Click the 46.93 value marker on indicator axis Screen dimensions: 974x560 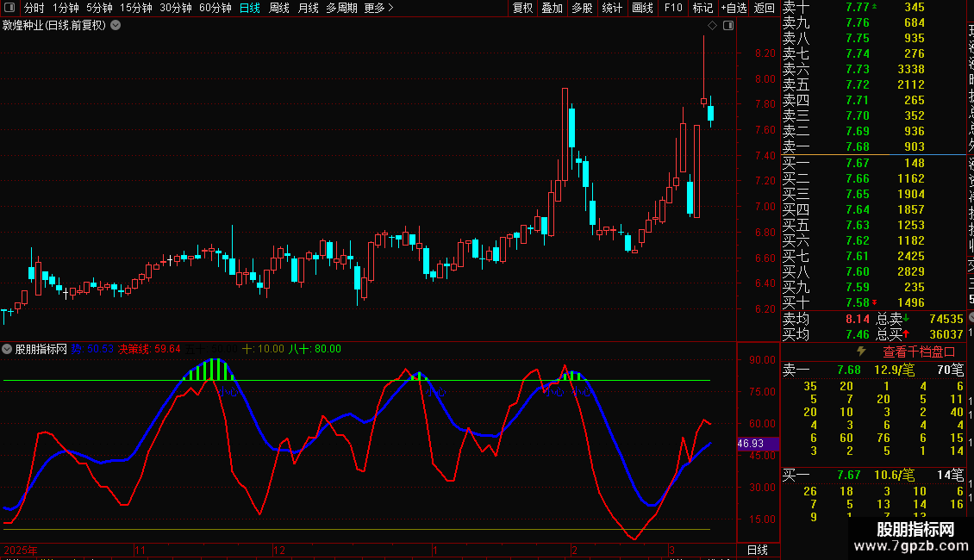pyautogui.click(x=757, y=444)
